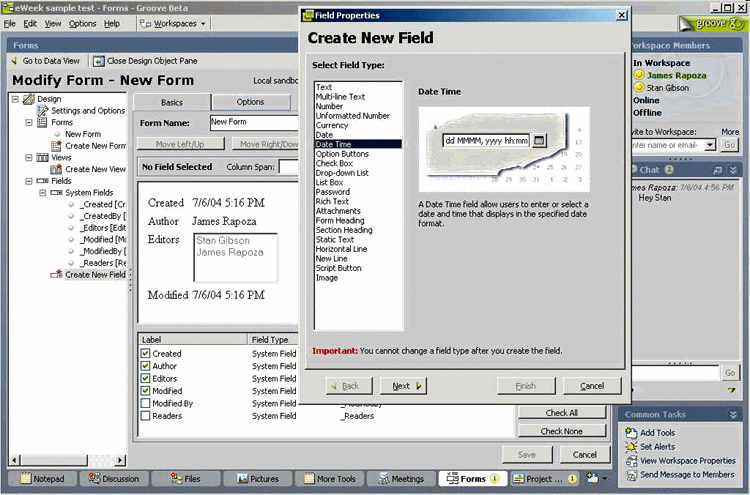Click Create New View icon in tree
This screenshot has height=495, width=750.
click(56, 169)
